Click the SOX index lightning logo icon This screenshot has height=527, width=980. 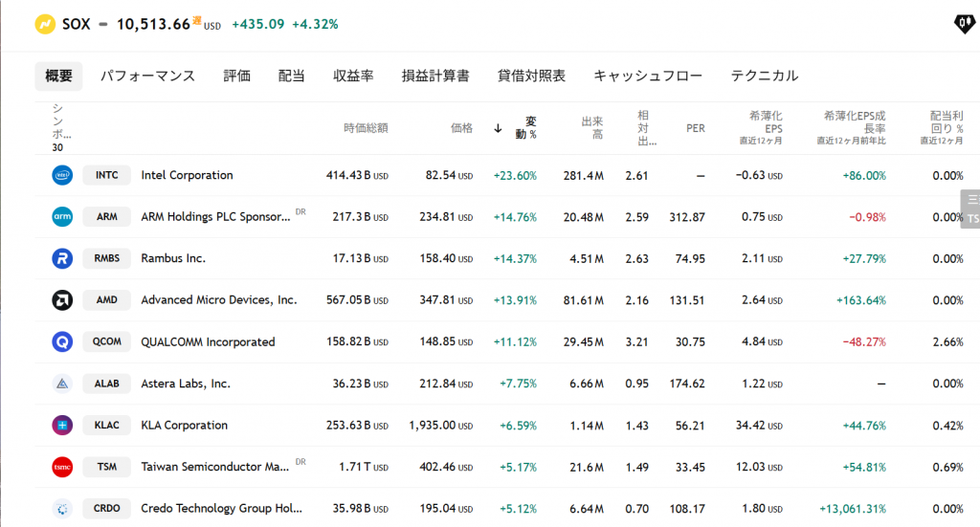point(45,24)
